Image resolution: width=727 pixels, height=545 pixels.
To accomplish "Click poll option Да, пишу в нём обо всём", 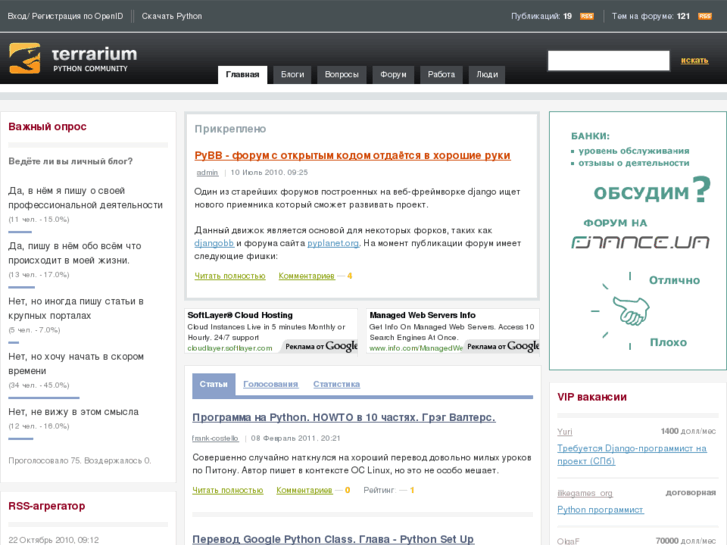I will [75, 253].
